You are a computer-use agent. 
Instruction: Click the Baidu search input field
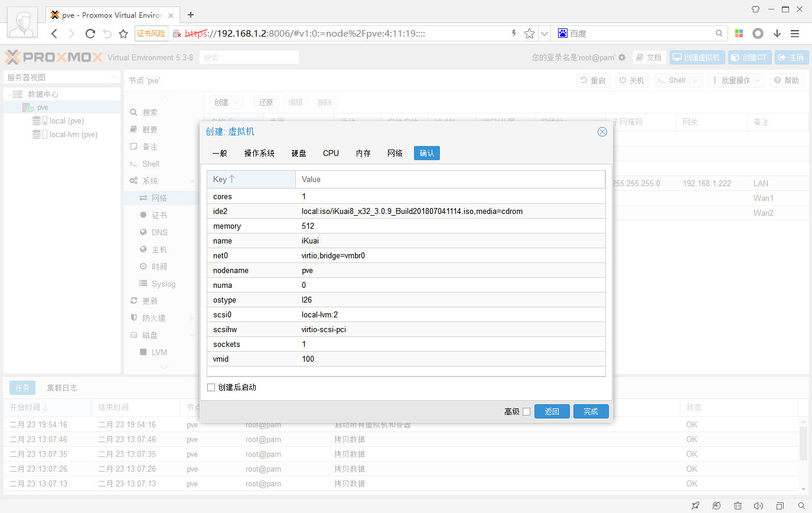pos(640,34)
